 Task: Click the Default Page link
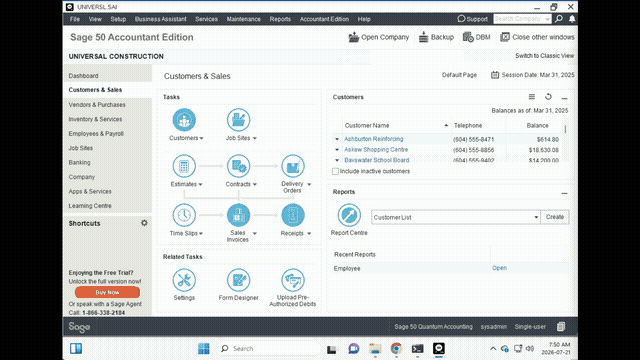[459, 75]
